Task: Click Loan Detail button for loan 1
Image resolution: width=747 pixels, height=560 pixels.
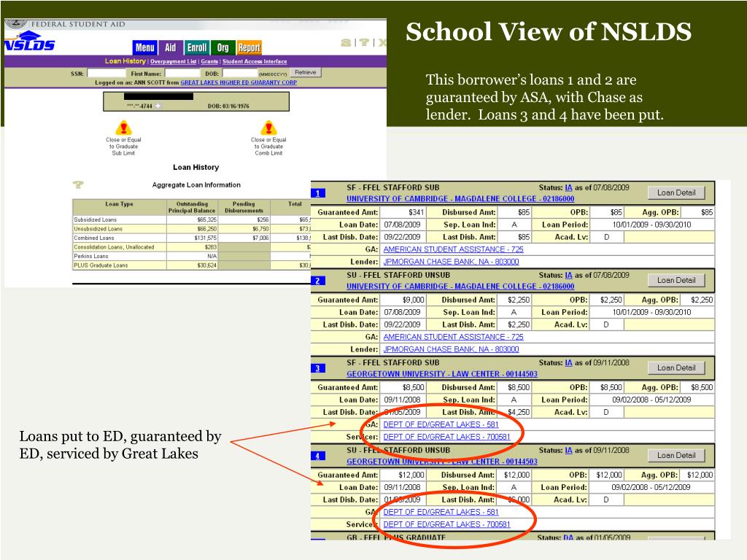Action: (x=676, y=192)
